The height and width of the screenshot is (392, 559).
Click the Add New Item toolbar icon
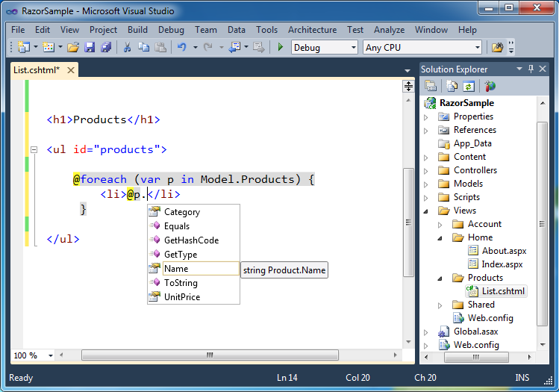click(49, 47)
